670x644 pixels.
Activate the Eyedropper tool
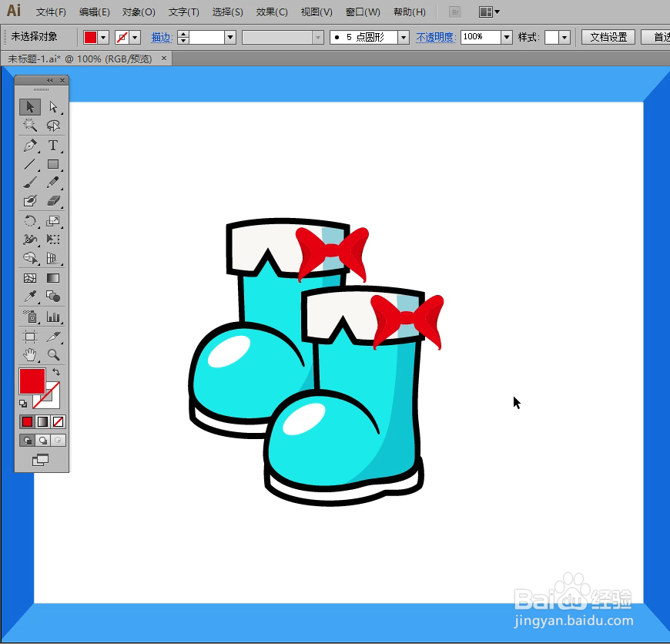click(29, 296)
